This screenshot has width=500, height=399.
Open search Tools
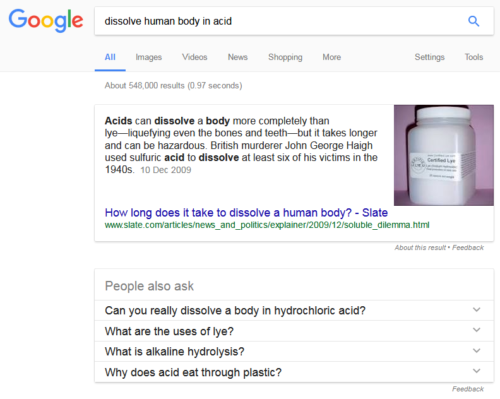click(x=474, y=57)
